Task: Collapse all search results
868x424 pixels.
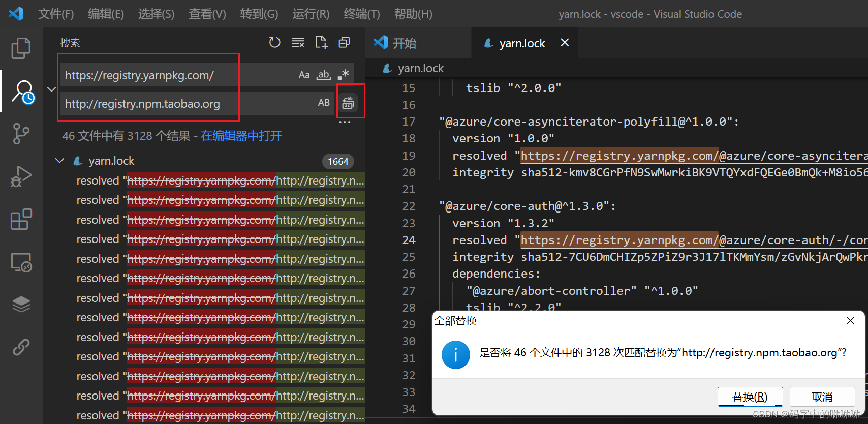Action: point(345,42)
